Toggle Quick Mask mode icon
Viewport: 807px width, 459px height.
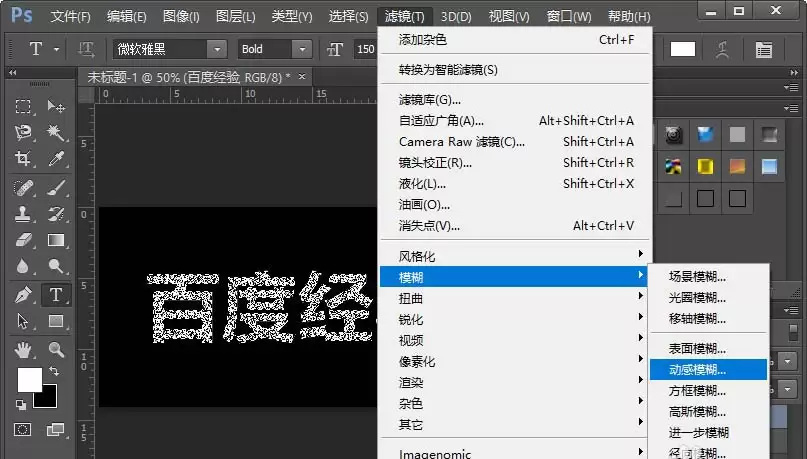point(23,429)
